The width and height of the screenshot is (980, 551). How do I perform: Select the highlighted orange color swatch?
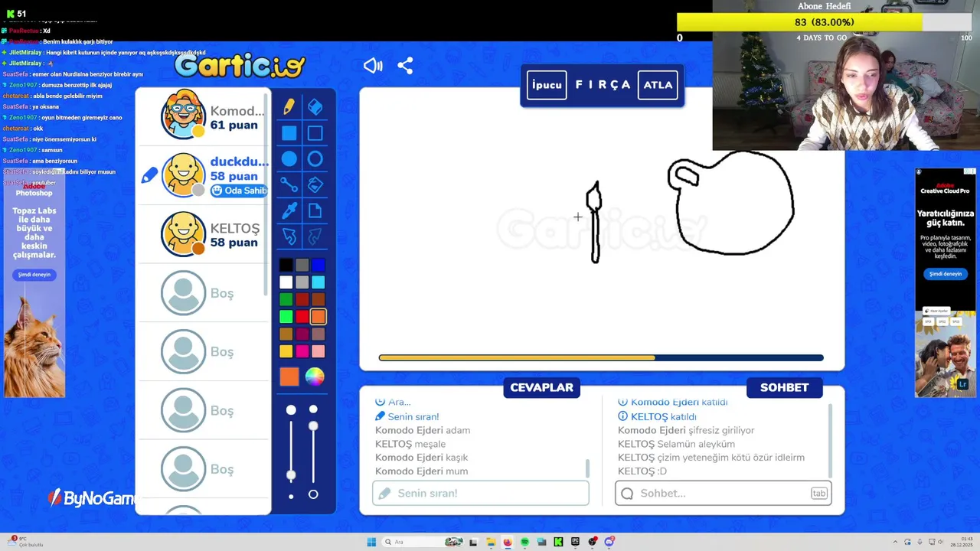click(x=318, y=316)
